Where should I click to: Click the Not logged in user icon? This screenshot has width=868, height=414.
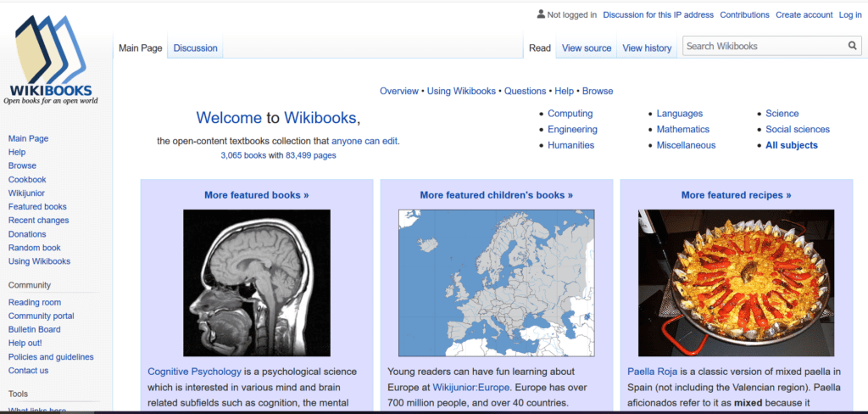[x=541, y=14]
